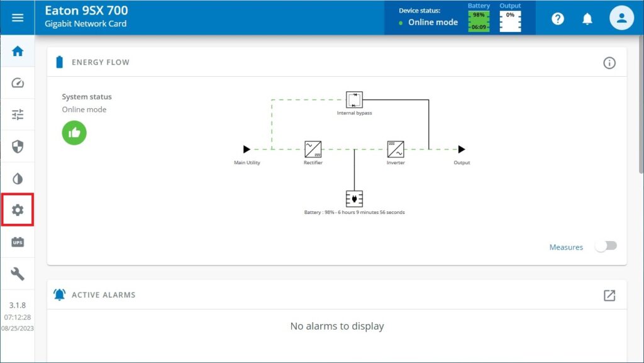The width and height of the screenshot is (644, 363).
Task: Click the Inverter symbol in diagram
Action: click(396, 149)
